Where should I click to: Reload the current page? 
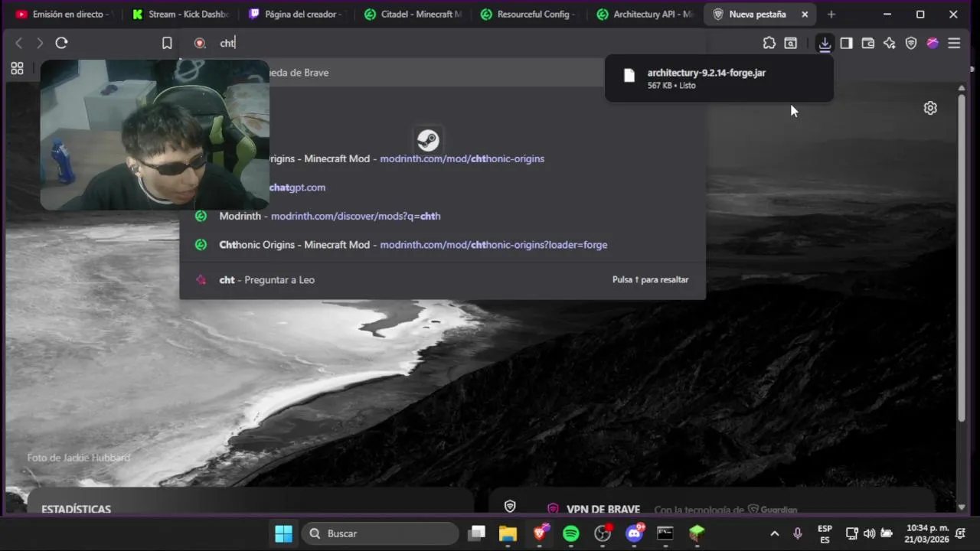61,44
